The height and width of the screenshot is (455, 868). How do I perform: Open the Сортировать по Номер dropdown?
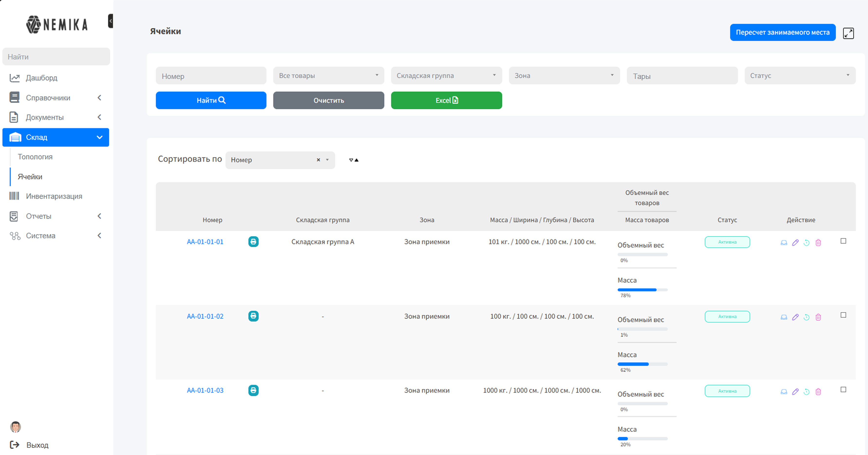coord(280,160)
